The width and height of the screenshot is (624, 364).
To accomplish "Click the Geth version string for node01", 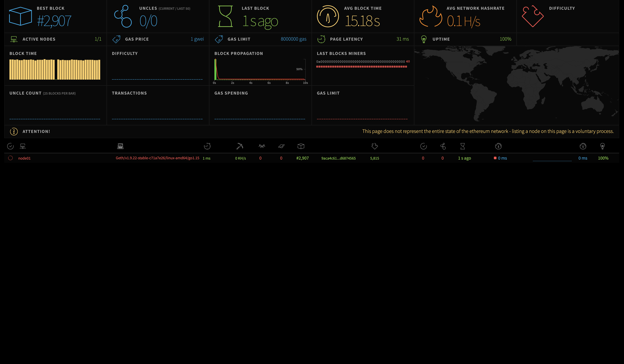I will [157, 158].
